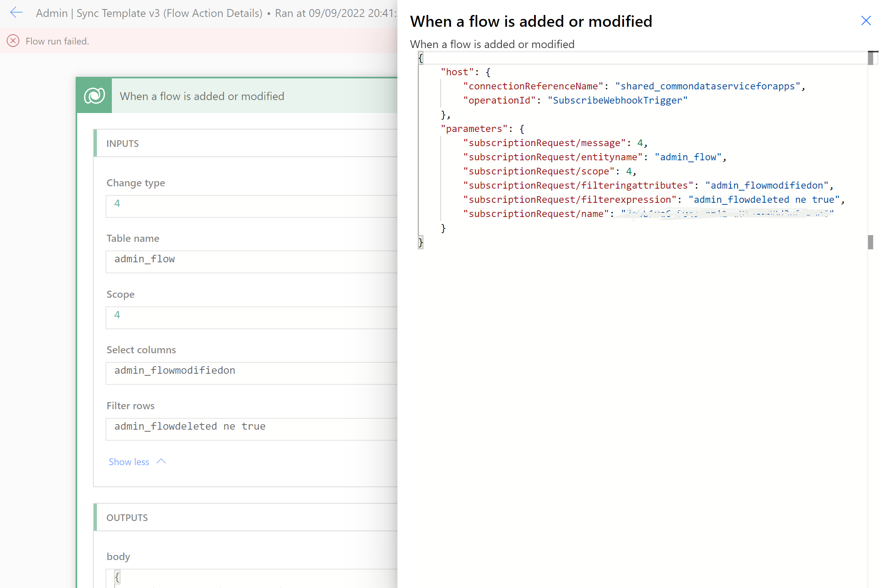The width and height of the screenshot is (883, 588).
Task: Click the back arrow icon
Action: [16, 13]
